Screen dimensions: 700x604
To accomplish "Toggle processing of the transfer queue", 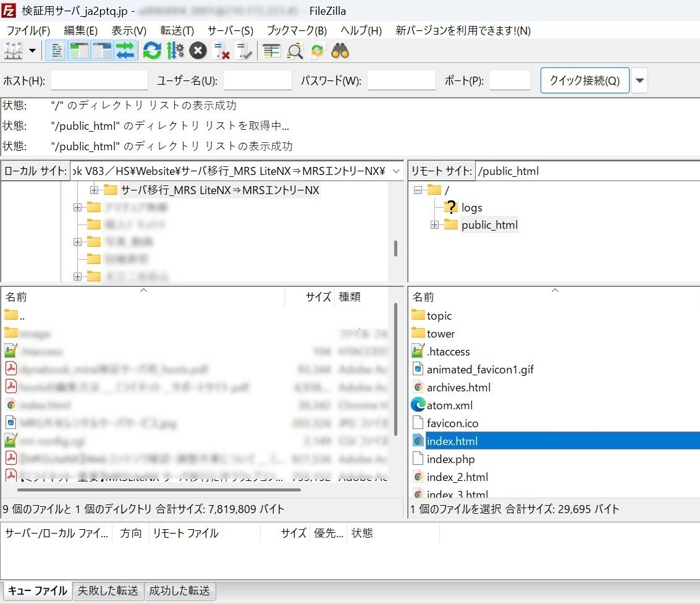I will pos(175,51).
